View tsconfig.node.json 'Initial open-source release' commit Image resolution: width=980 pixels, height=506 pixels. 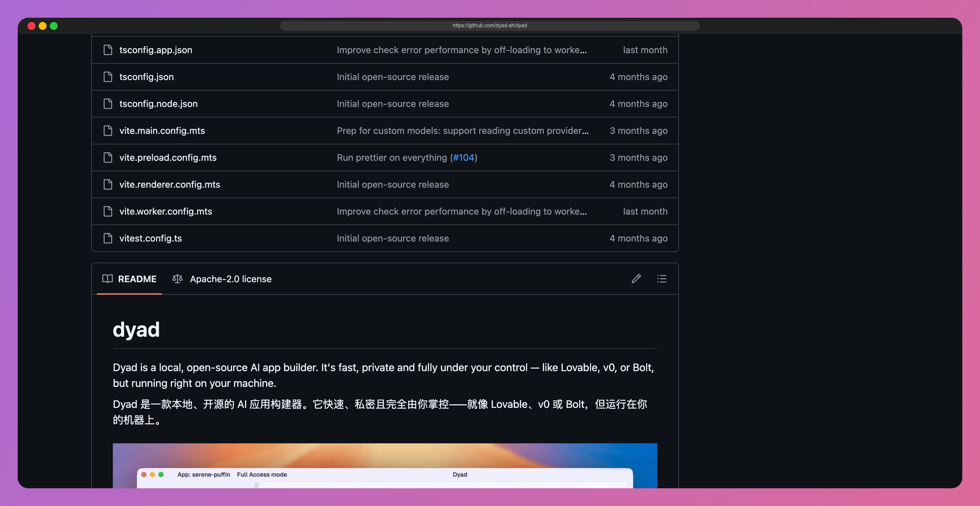[x=393, y=104]
